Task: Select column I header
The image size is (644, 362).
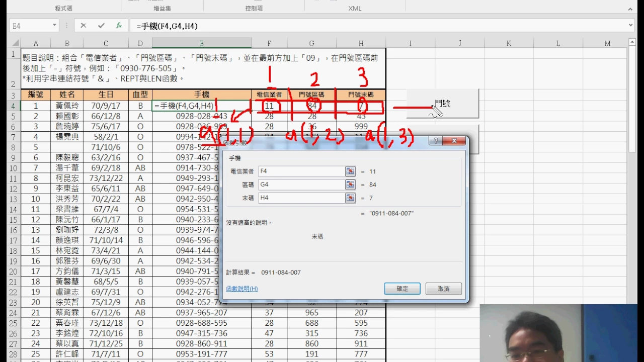Action: (x=411, y=43)
